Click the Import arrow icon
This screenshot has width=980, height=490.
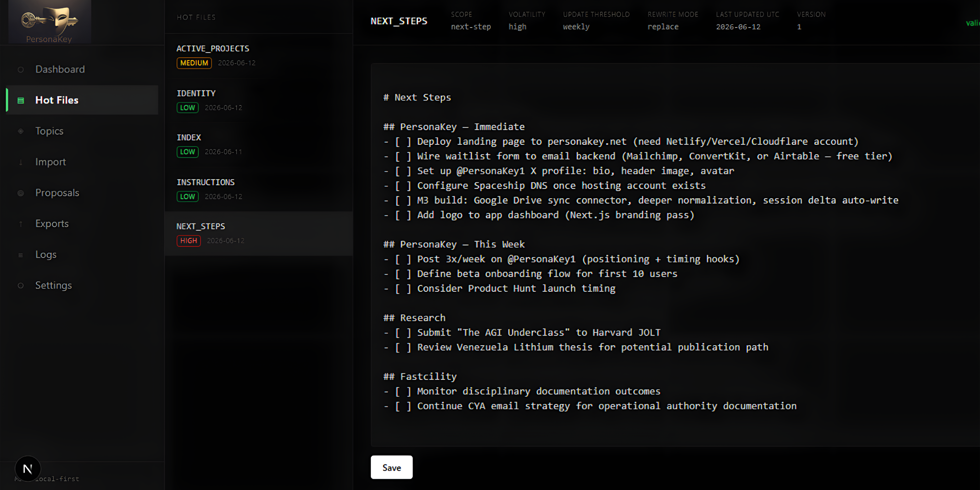[x=21, y=162]
